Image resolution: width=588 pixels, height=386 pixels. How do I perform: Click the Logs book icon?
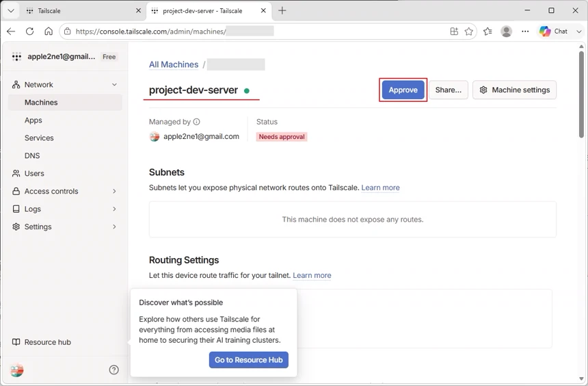[16, 209]
